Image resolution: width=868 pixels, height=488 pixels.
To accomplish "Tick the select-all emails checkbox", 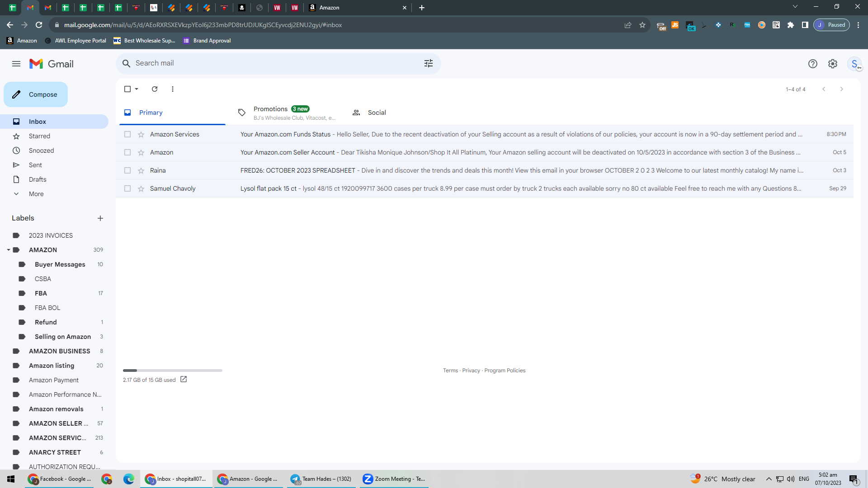I will click(127, 89).
